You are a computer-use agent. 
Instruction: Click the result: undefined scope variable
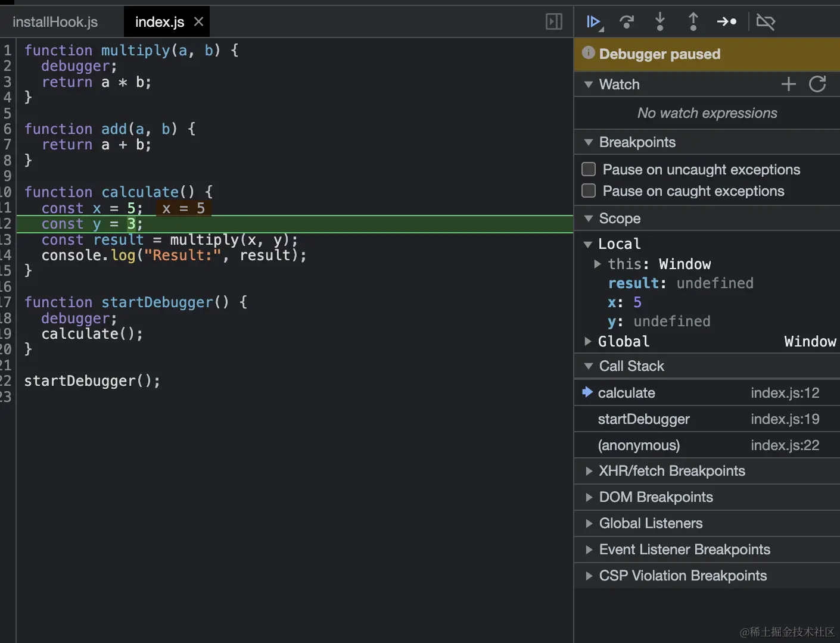680,283
